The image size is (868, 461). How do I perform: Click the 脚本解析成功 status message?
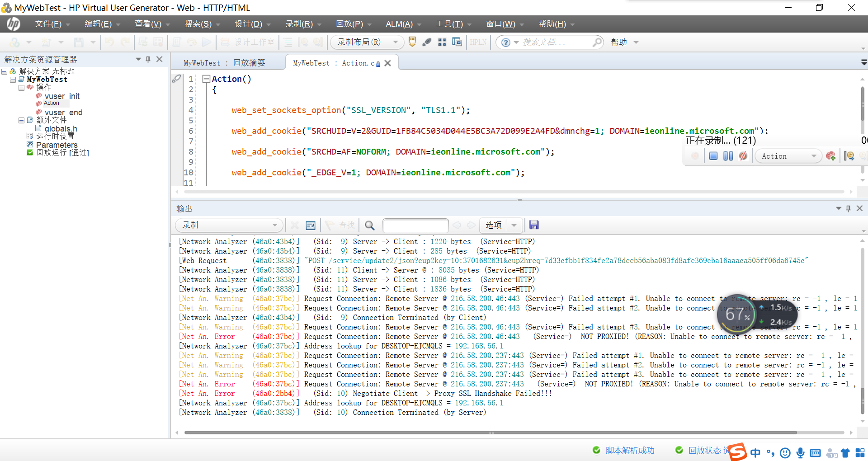coord(630,450)
